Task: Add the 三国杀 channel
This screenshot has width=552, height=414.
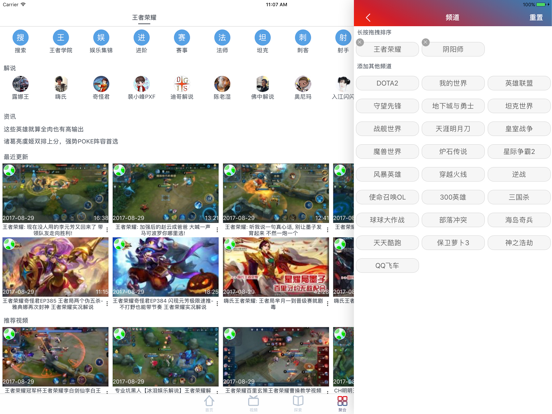Action: tap(519, 197)
